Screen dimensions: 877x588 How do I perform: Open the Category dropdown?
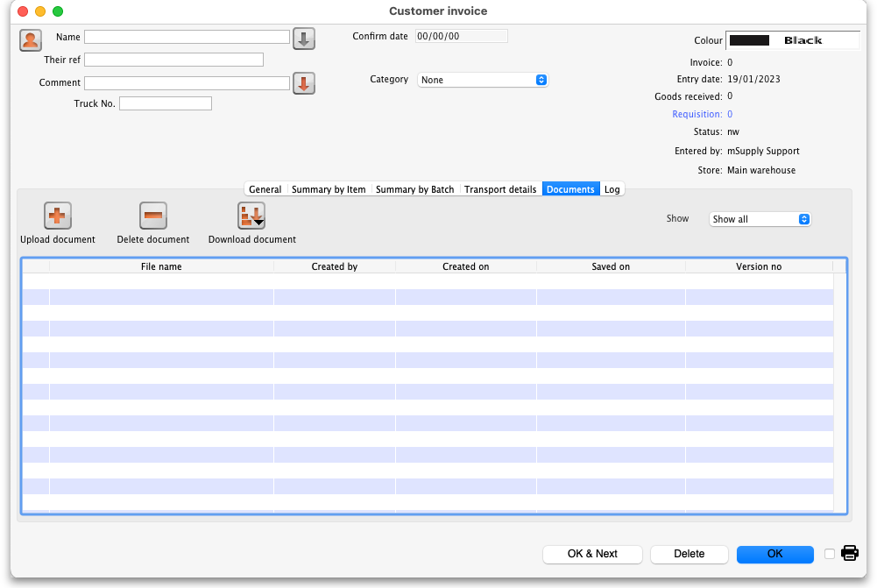(483, 80)
